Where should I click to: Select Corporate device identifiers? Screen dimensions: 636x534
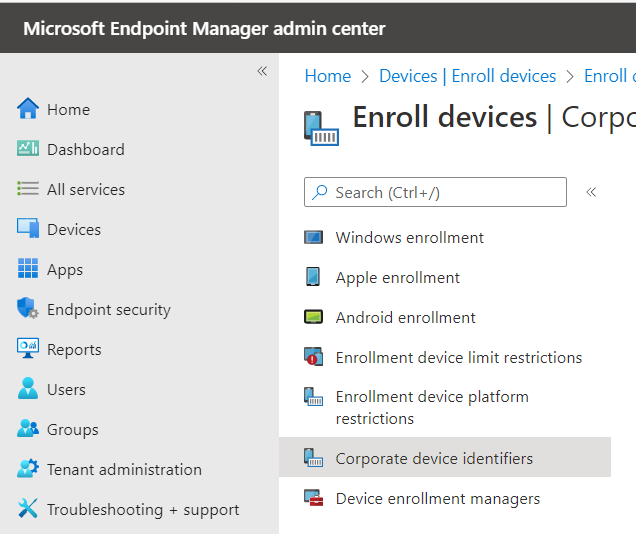pos(445,457)
